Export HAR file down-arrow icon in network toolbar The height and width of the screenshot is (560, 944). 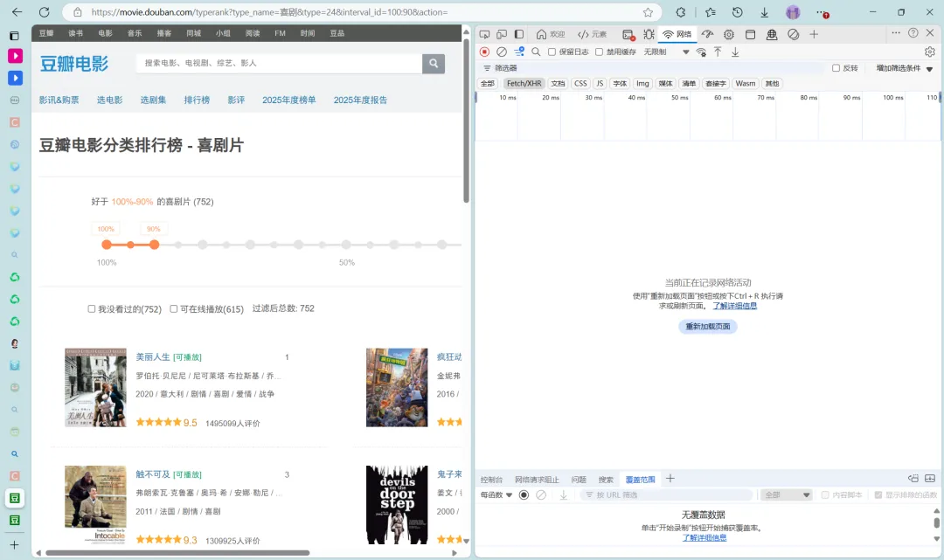point(735,52)
